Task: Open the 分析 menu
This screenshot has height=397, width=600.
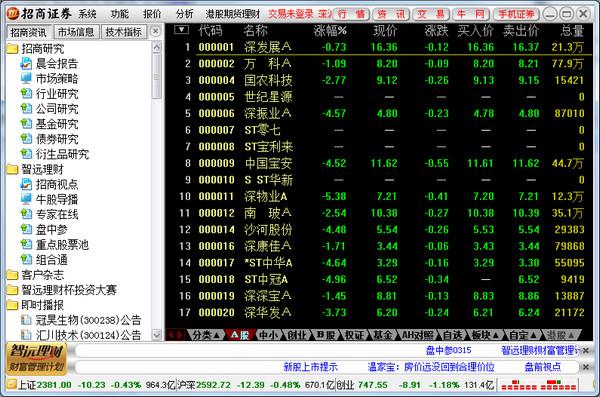Action: [x=185, y=14]
